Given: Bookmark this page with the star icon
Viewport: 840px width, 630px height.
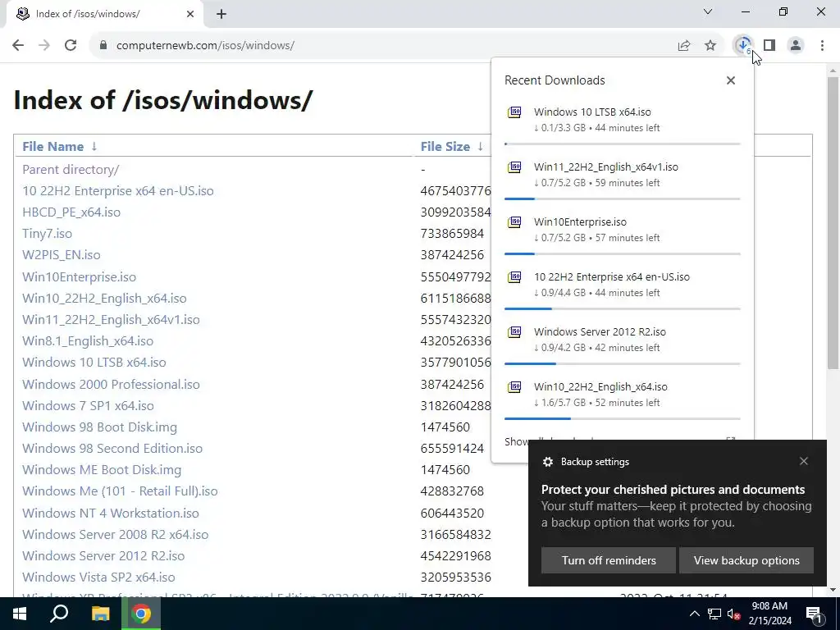Looking at the screenshot, I should [710, 46].
